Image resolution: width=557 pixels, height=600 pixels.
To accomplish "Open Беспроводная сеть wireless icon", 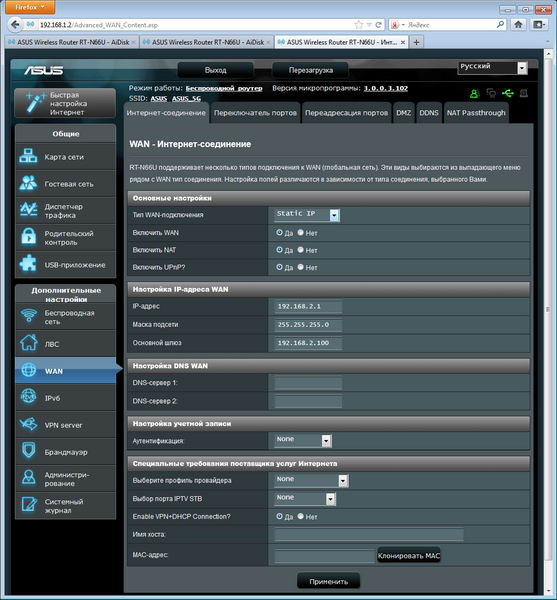I will click(28, 316).
